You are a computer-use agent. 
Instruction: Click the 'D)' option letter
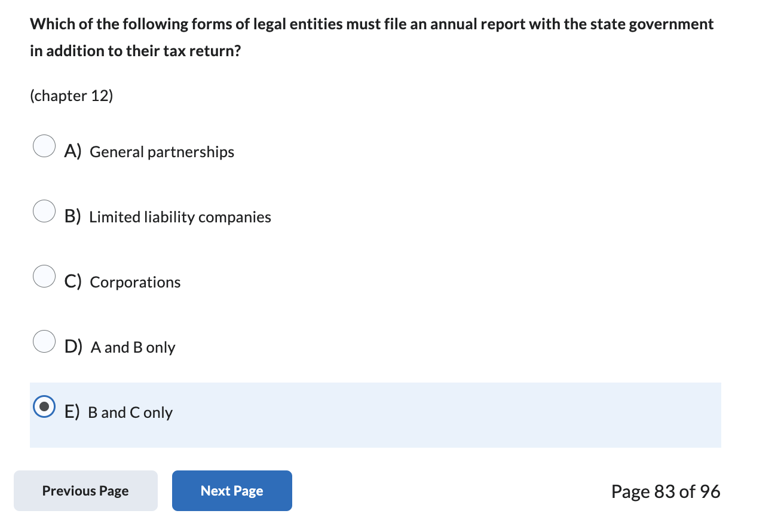point(73,347)
